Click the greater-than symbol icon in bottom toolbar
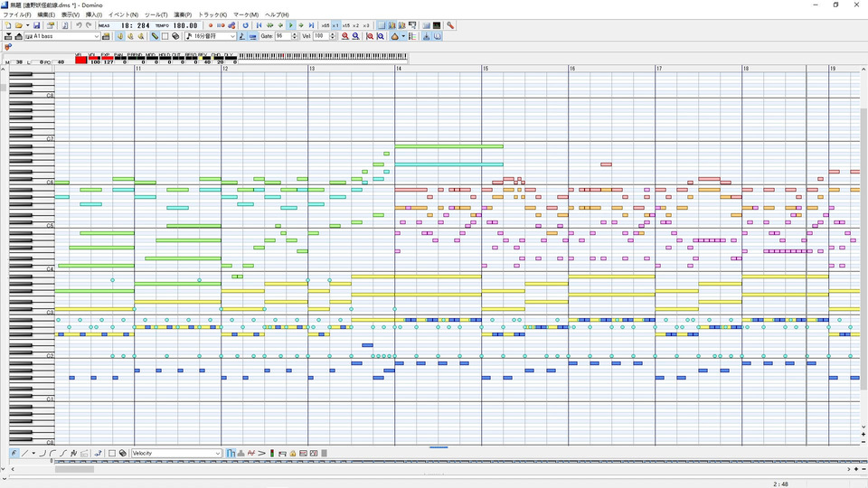 [x=262, y=453]
